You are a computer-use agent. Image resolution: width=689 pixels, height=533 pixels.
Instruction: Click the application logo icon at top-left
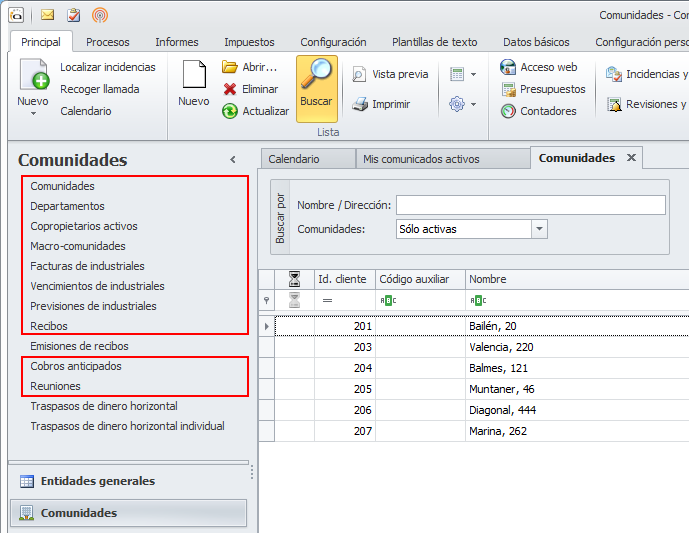[x=16, y=15]
